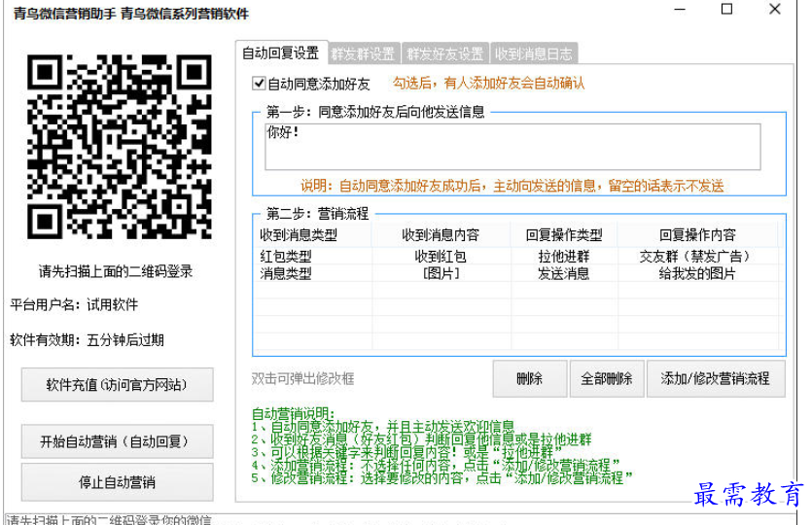This screenshot has height=525, width=812.
Task: Click the 收到消息类型 column header
Action: coord(312,235)
